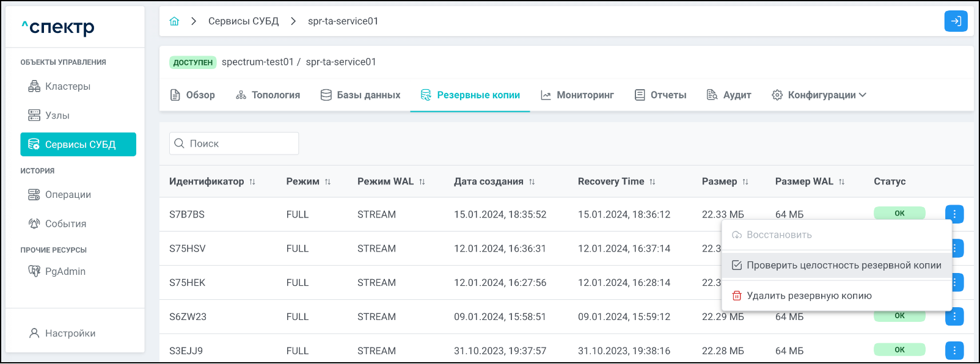Open three-dot menu for backup S7B7BS
The image size is (980, 364).
tap(954, 214)
